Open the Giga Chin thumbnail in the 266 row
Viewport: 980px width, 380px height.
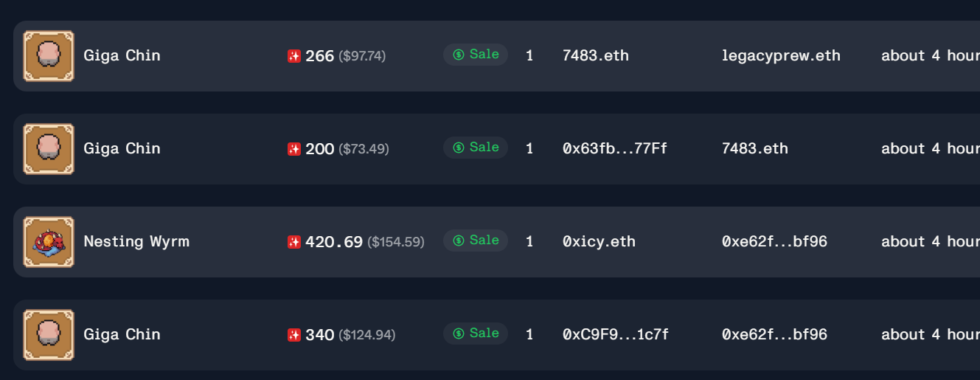tap(49, 56)
